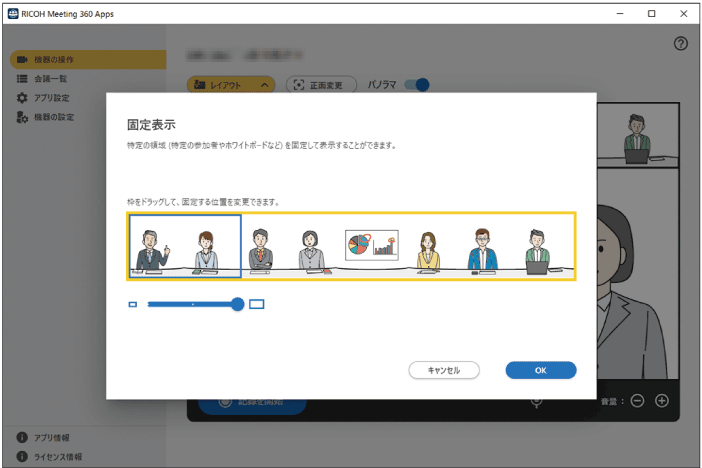Click the 固定表示 dialog heading
Image resolution: width=702 pixels, height=468 pixels.
click(x=151, y=125)
